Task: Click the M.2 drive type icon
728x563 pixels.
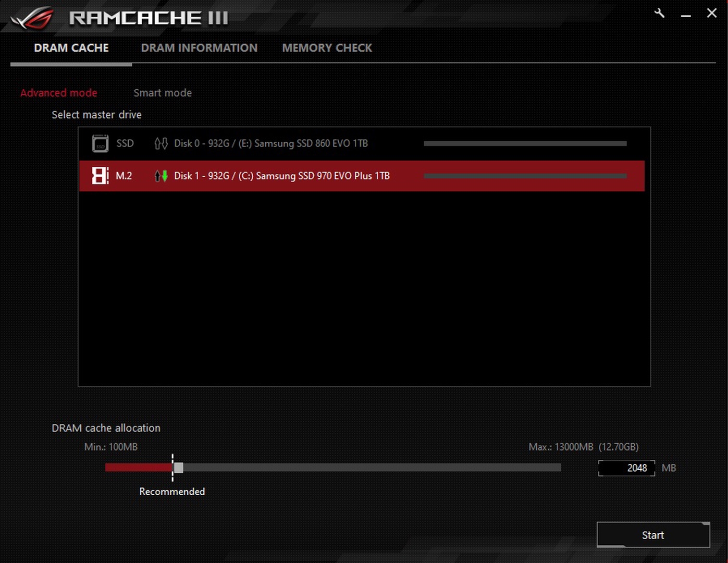Action: click(x=100, y=176)
